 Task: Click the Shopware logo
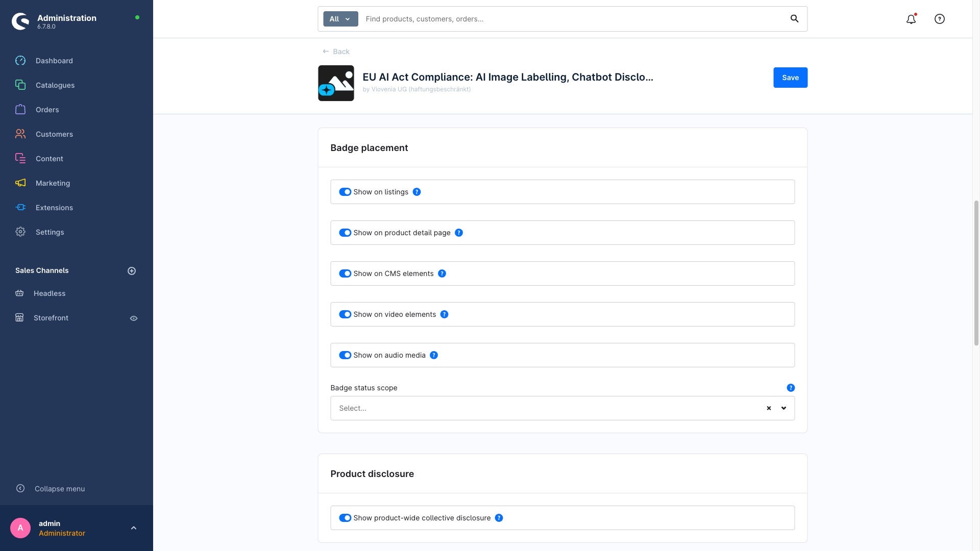coord(20,21)
